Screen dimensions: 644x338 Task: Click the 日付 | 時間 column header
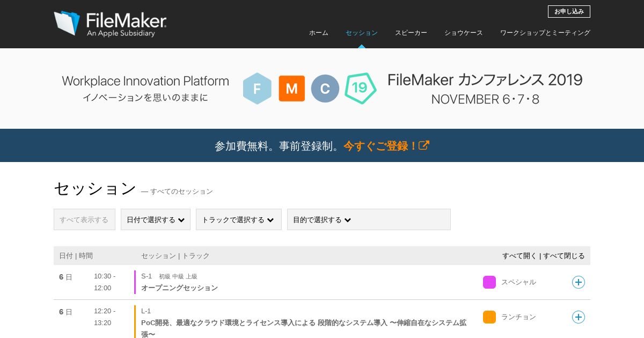point(76,256)
